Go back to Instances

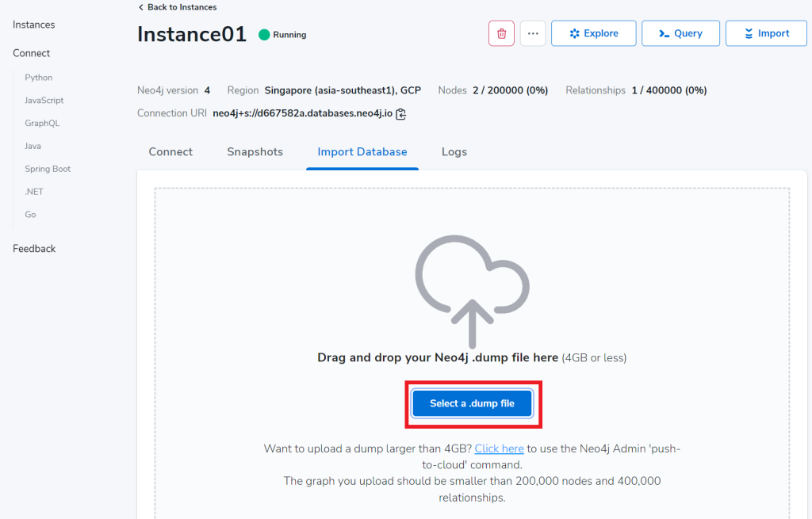[177, 7]
